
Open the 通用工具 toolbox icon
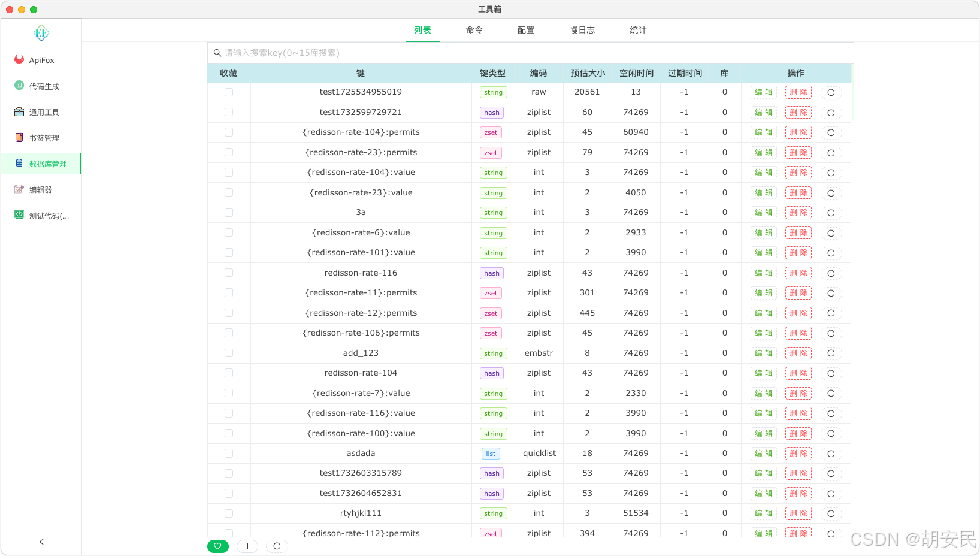coord(19,111)
